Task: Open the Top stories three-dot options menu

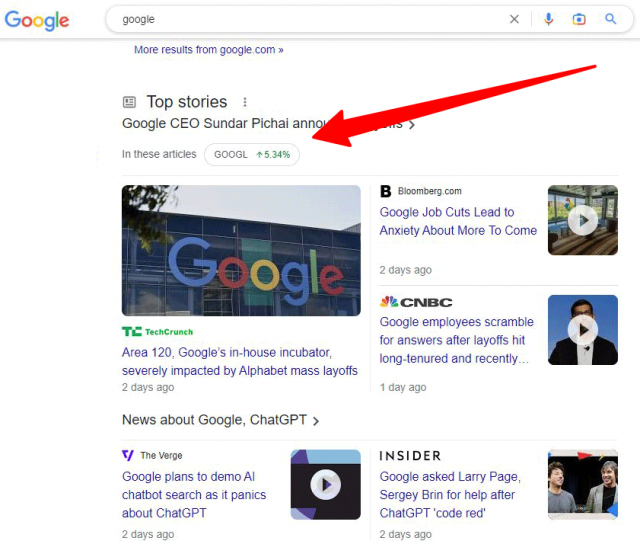Action: 245,102
